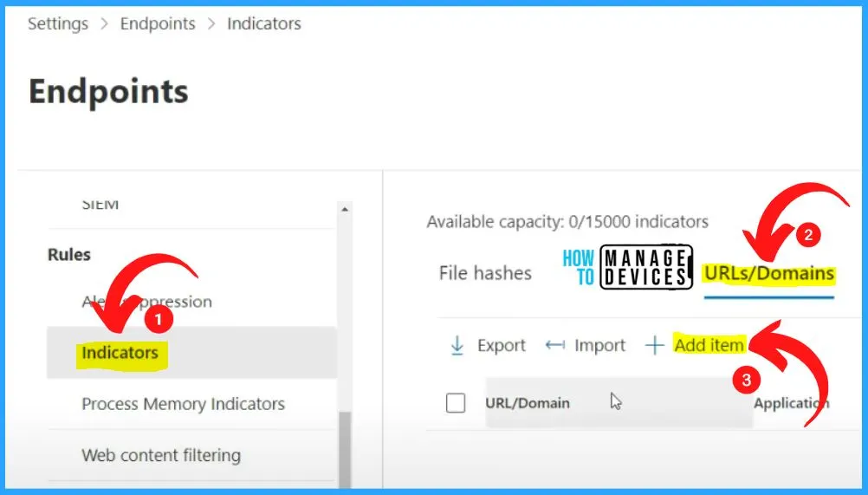Click the Available capacity indicators text

click(567, 222)
